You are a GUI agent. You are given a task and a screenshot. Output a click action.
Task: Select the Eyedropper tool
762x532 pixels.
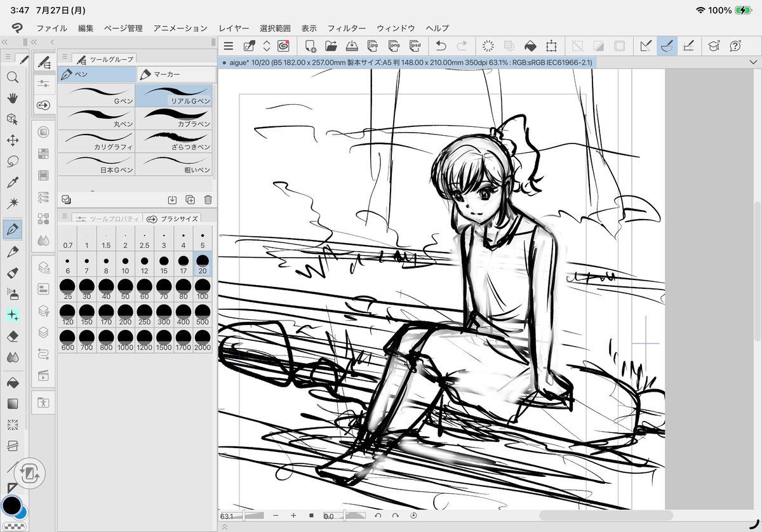tap(12, 183)
